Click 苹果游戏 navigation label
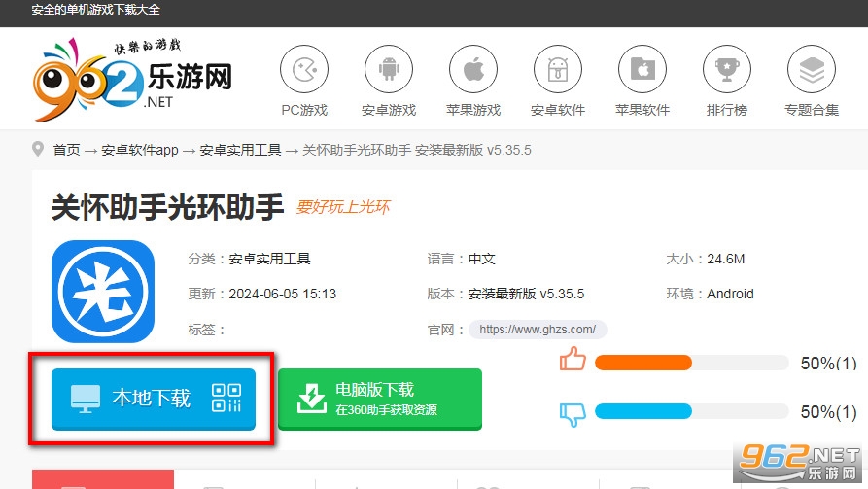Image resolution: width=868 pixels, height=489 pixels. (473, 110)
